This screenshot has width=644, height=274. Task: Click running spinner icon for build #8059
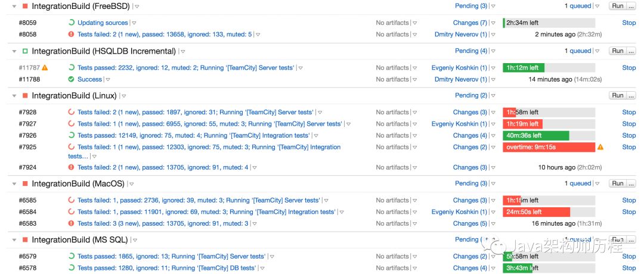pos(71,23)
